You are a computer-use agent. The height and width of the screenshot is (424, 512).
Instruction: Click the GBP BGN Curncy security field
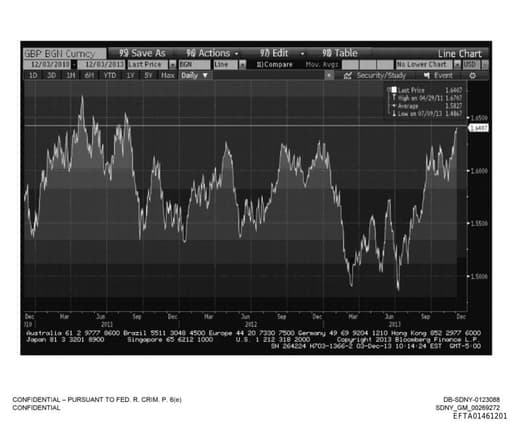[x=65, y=54]
